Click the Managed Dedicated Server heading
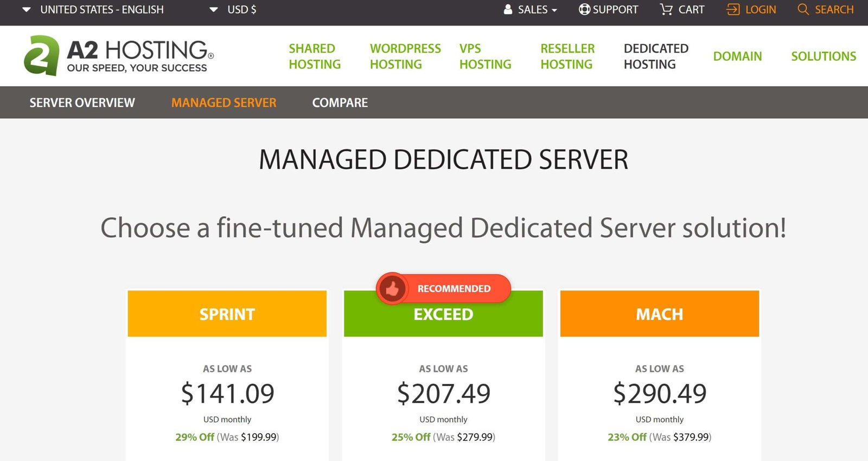The width and height of the screenshot is (868, 461). click(x=443, y=160)
